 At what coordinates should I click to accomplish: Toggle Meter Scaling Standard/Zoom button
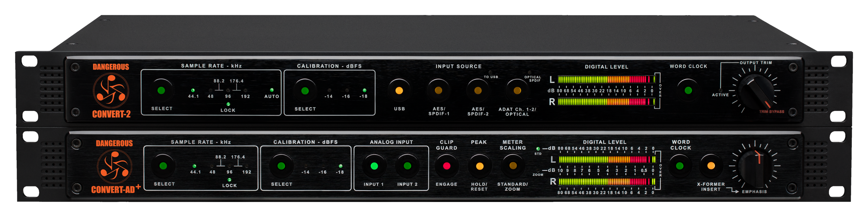coord(513,166)
